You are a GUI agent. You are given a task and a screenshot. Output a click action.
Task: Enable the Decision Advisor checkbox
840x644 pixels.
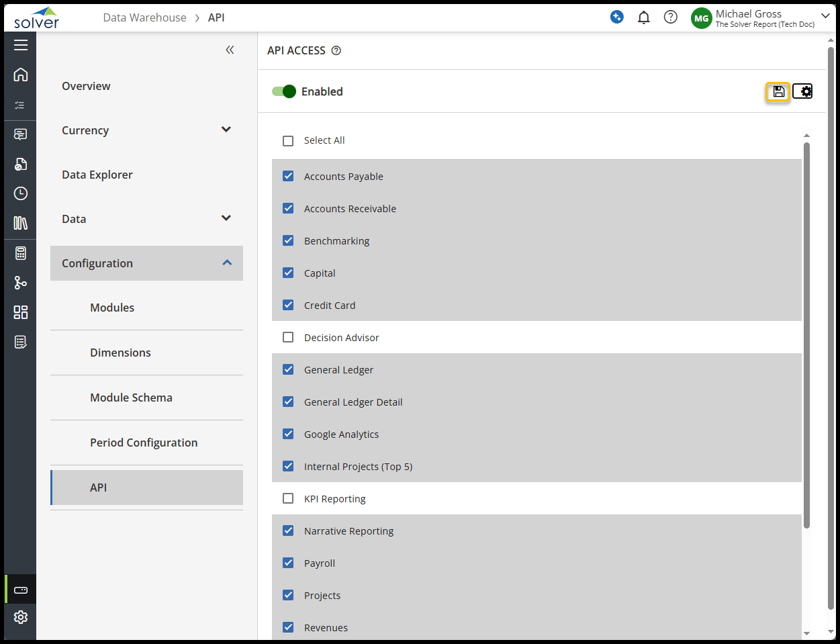288,337
